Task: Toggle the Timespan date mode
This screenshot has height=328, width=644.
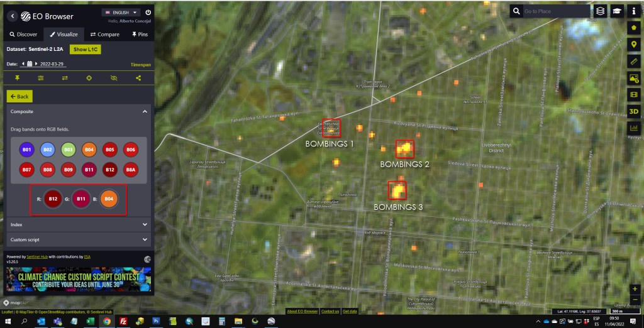Action: click(140, 64)
